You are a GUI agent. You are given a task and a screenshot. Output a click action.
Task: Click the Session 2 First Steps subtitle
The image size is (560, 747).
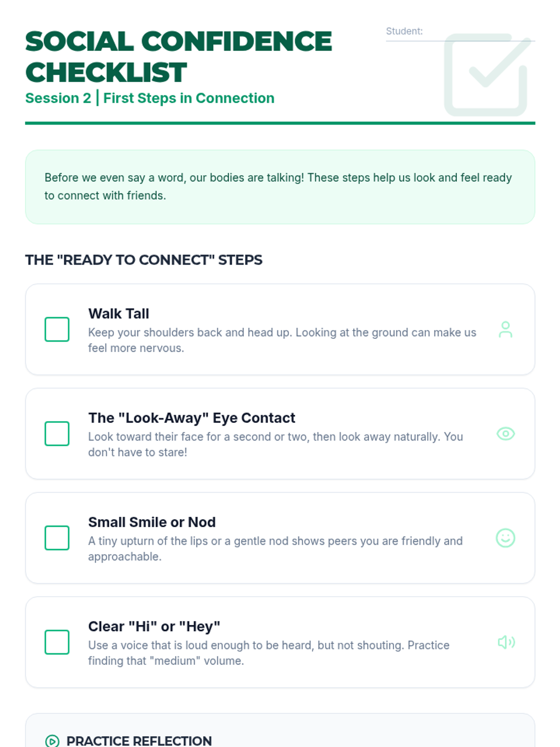point(150,98)
